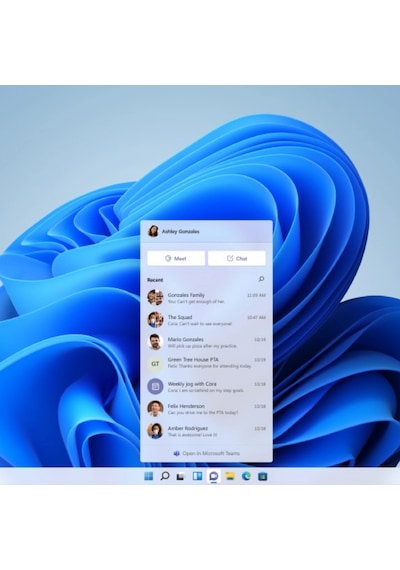The image size is (400, 570).
Task: Open the Windows Start menu
Action: (148, 476)
